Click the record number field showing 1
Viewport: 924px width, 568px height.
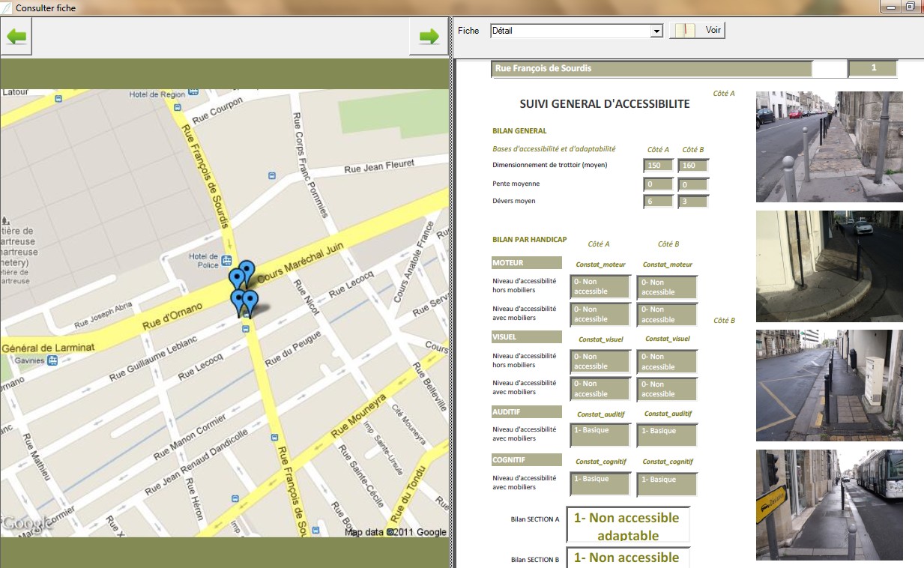click(x=872, y=69)
